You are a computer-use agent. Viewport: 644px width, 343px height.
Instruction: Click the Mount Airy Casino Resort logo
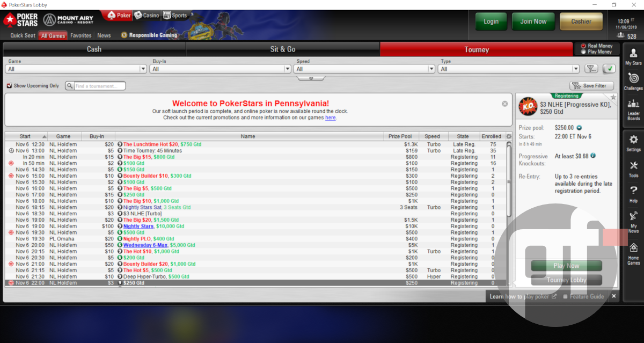69,20
